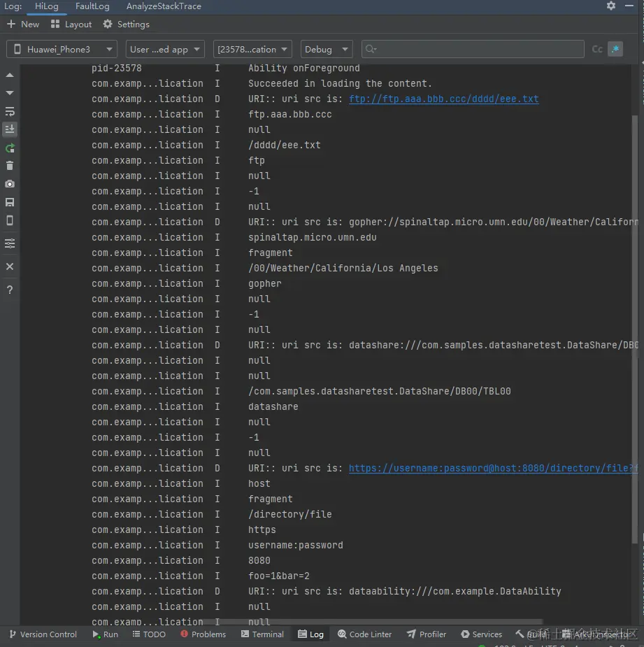Screen dimensions: 644x647
Task: Select the Log tool window tab
Action: pos(311,634)
